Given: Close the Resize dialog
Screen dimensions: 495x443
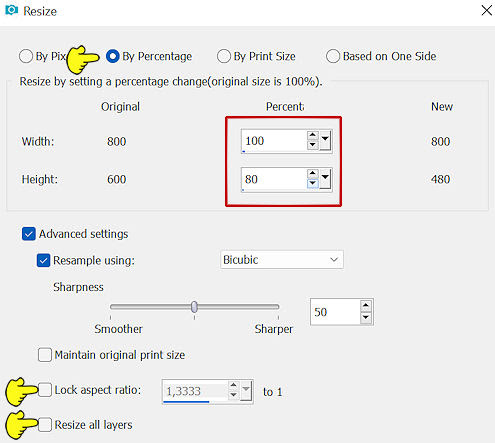Looking at the screenshot, I should tap(487, 11).
